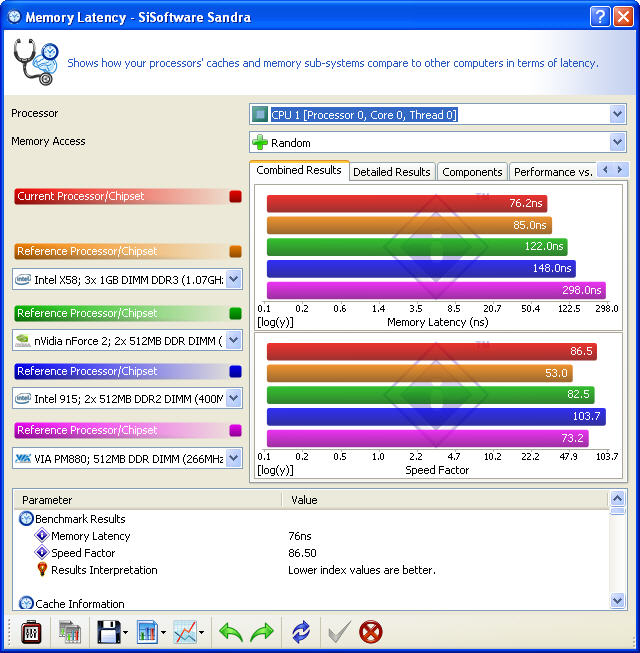Switch to the Performance vs. tab
Image resolution: width=640 pixels, height=653 pixels.
(553, 172)
